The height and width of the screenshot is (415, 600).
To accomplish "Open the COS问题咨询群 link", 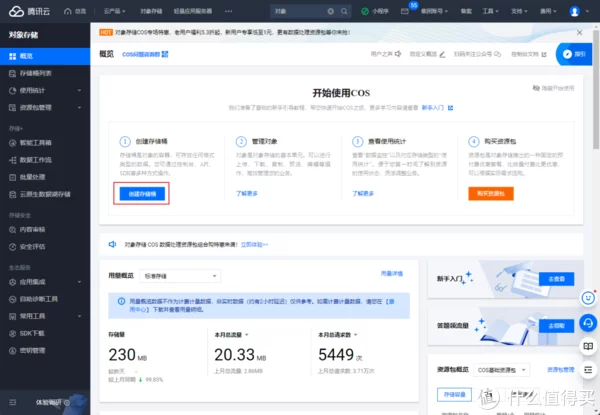I will [145, 54].
